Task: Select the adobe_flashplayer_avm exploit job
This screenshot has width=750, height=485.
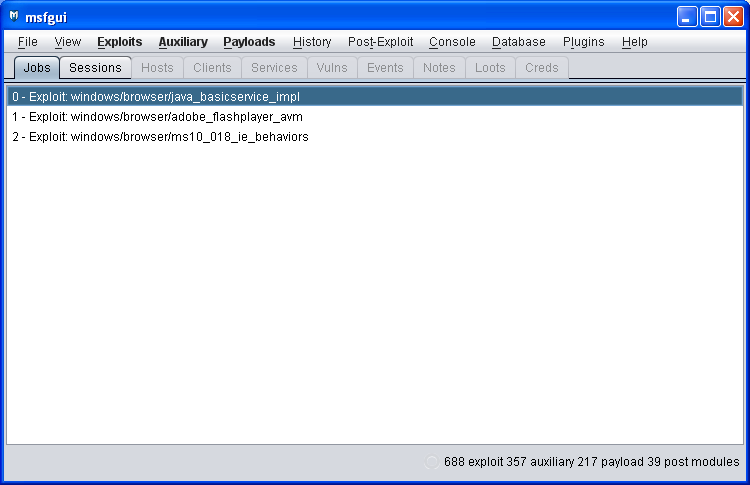Action: 157,117
